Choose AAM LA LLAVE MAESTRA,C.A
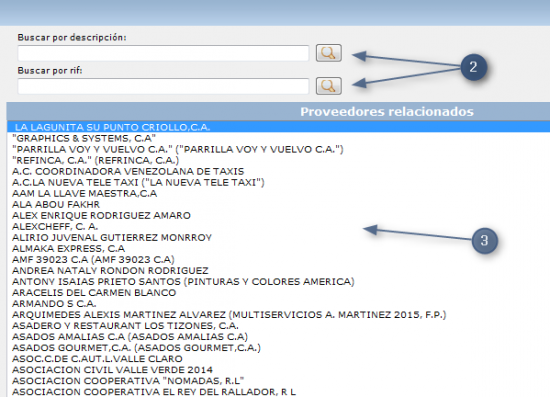 tap(279, 194)
